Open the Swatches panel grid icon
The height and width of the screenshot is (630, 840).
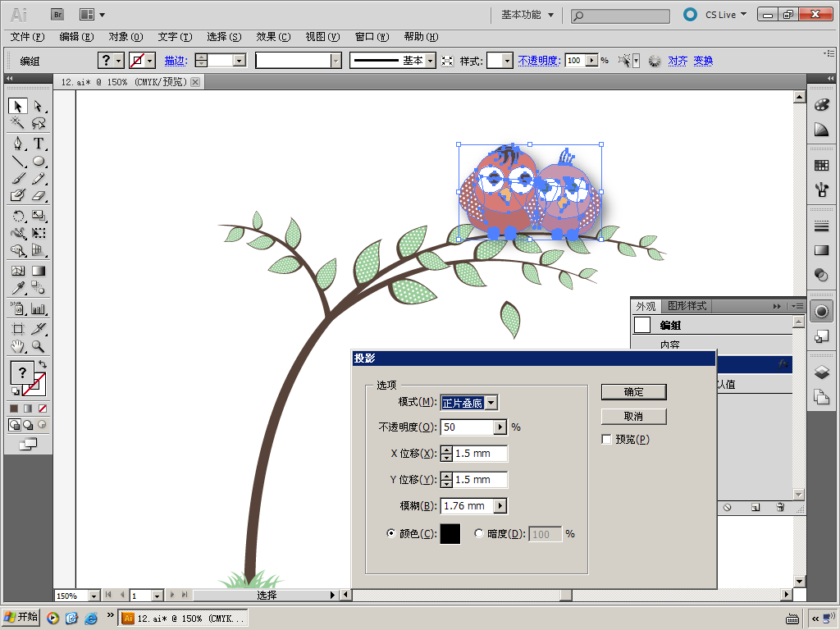(821, 166)
